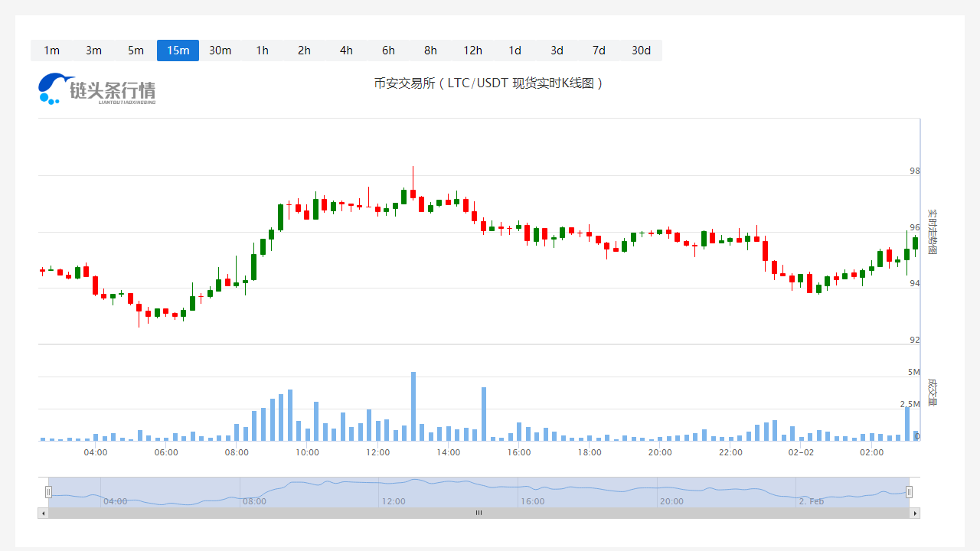Open the 30d timeframe view

click(x=641, y=51)
